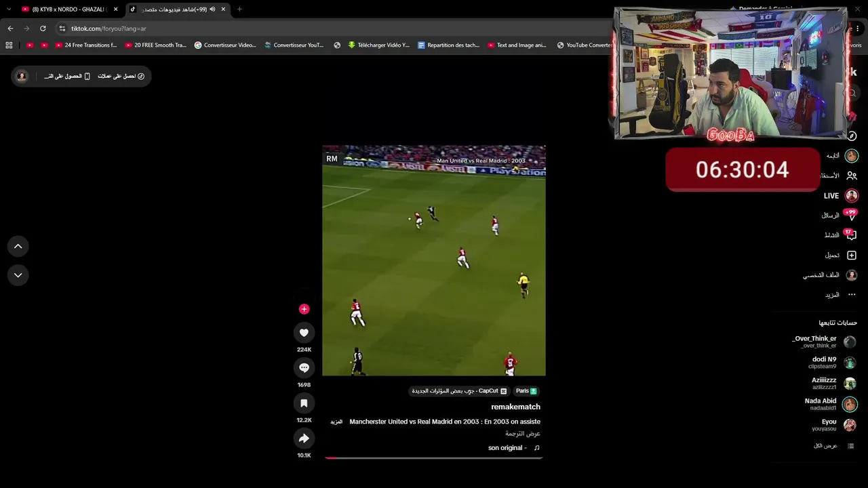The image size is (868, 488).
Task: Share the video using the arrow icon
Action: pyautogui.click(x=304, y=439)
